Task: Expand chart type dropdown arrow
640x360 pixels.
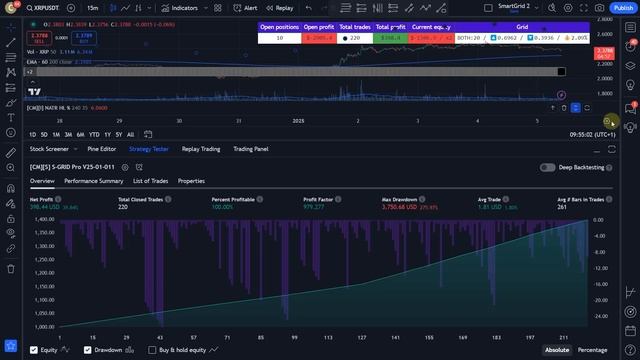Action: pos(149,8)
